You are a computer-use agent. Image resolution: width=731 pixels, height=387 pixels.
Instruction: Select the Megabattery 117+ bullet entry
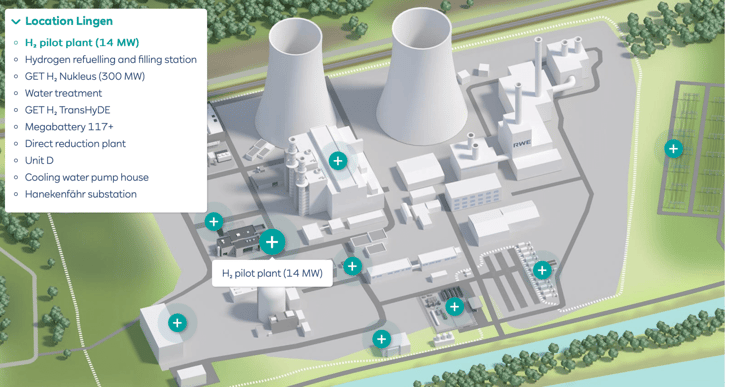point(69,126)
